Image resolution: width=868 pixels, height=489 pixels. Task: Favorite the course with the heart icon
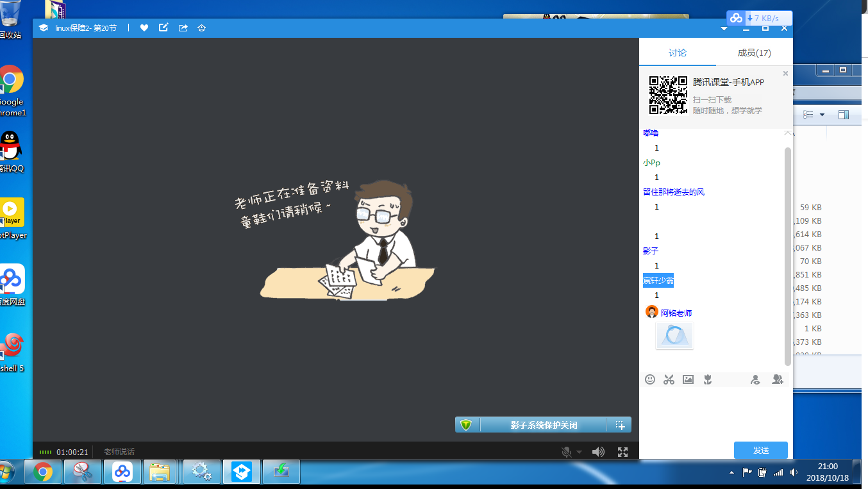[x=144, y=28]
